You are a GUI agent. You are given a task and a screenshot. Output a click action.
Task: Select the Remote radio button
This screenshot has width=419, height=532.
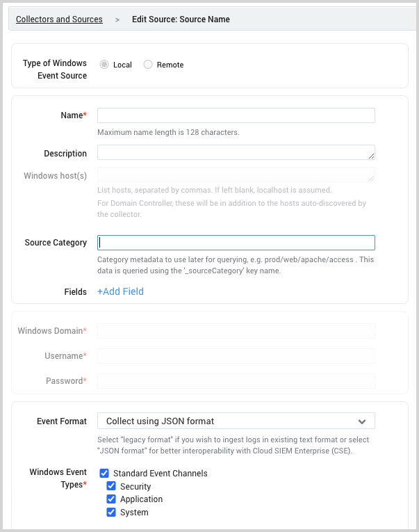coord(148,65)
